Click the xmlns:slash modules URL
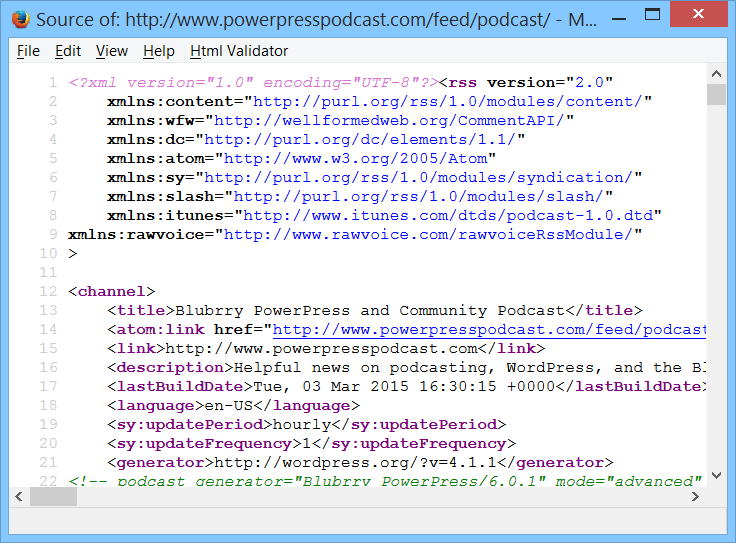 coord(419,197)
